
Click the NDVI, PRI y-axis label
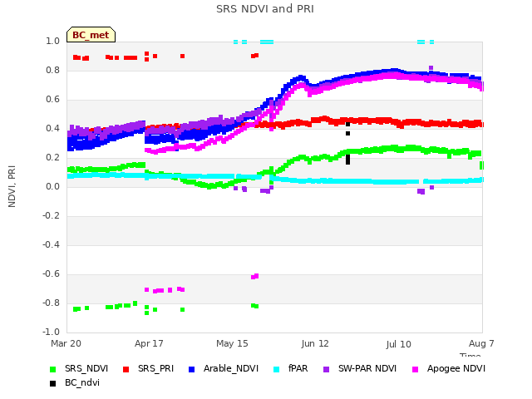pyautogui.click(x=12, y=186)
